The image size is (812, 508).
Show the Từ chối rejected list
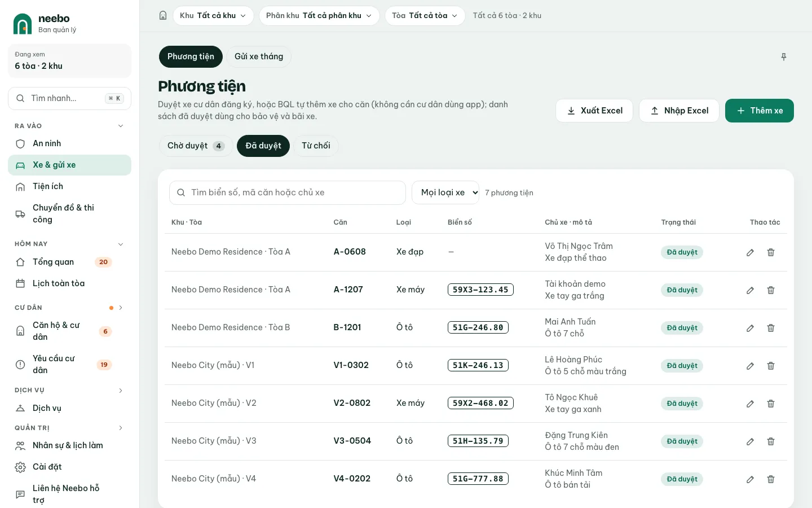coord(316,146)
